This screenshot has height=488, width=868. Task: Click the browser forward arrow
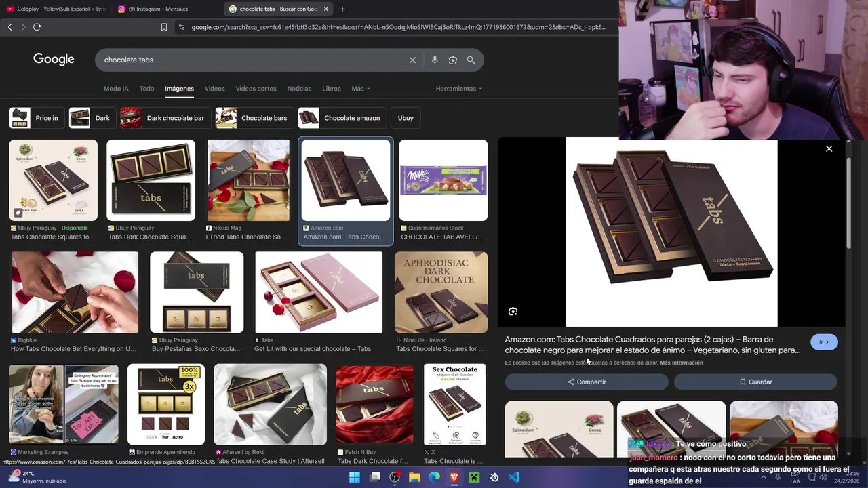(x=23, y=27)
